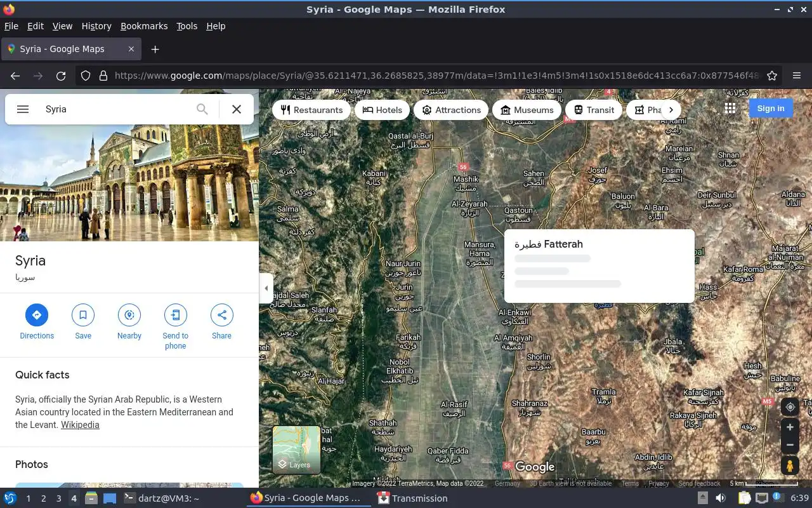Open the Edit menu
812x508 pixels.
[x=36, y=26]
